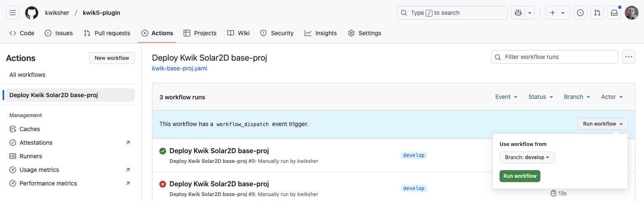Screen dimensions: 644x202
Task: Focus the Filter workflow runs field
Action: point(555,57)
